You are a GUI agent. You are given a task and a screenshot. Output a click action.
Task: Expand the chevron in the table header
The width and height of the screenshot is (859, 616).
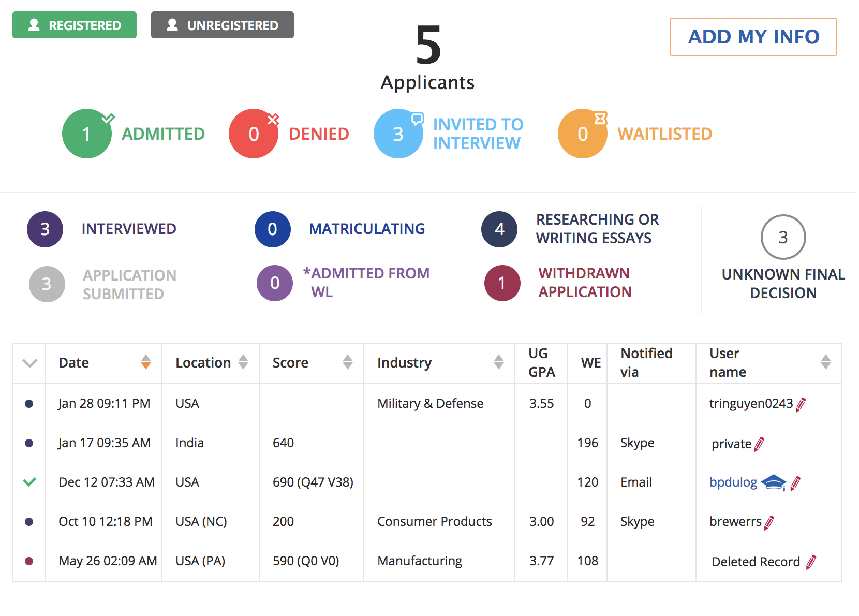point(30,363)
